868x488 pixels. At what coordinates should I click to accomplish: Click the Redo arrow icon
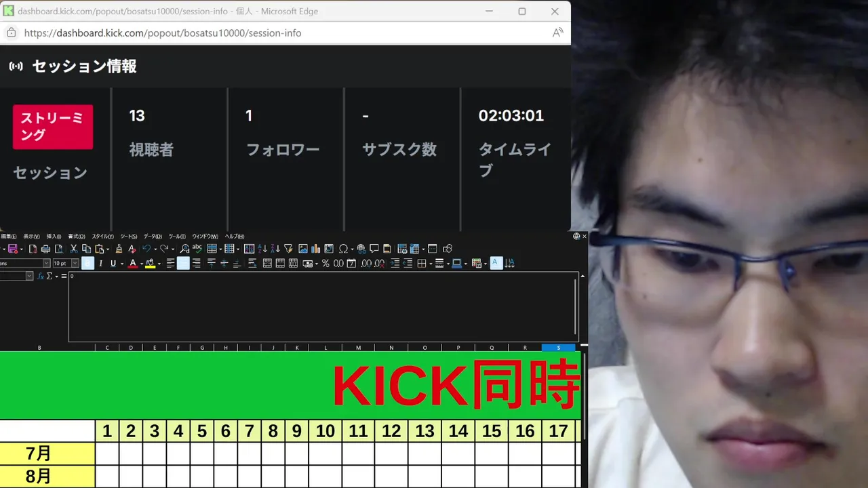click(164, 249)
